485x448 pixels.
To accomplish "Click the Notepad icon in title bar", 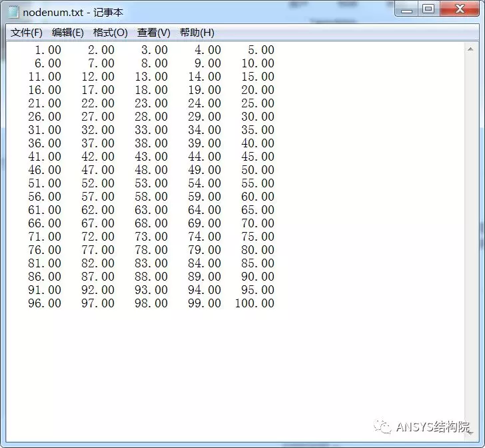I will [x=13, y=12].
